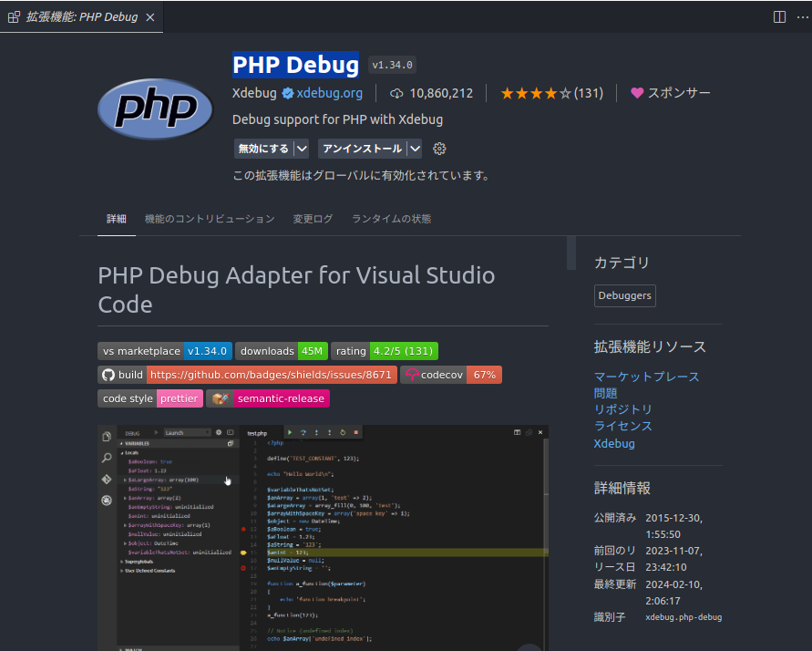Click the vs marketplace v1.34.0 badge
The width and height of the screenshot is (812, 651).
(x=165, y=351)
